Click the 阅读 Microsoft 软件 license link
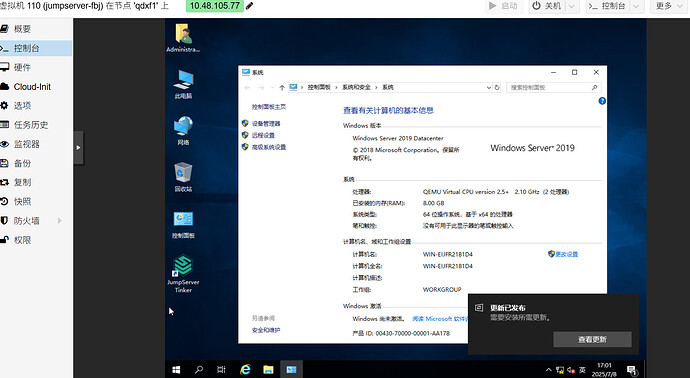Viewport: 690px width, 378px height. pyautogui.click(x=440, y=319)
